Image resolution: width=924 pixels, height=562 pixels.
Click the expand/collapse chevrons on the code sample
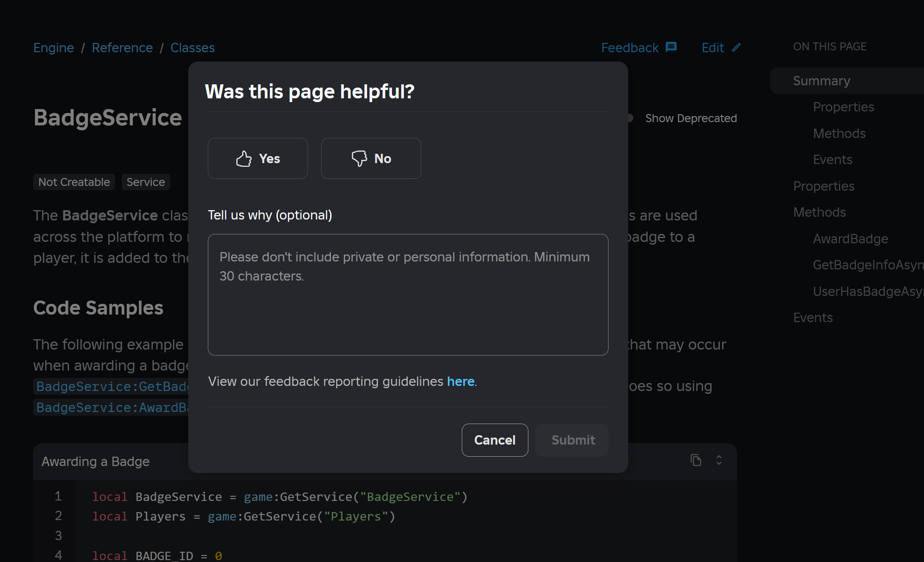coord(719,460)
